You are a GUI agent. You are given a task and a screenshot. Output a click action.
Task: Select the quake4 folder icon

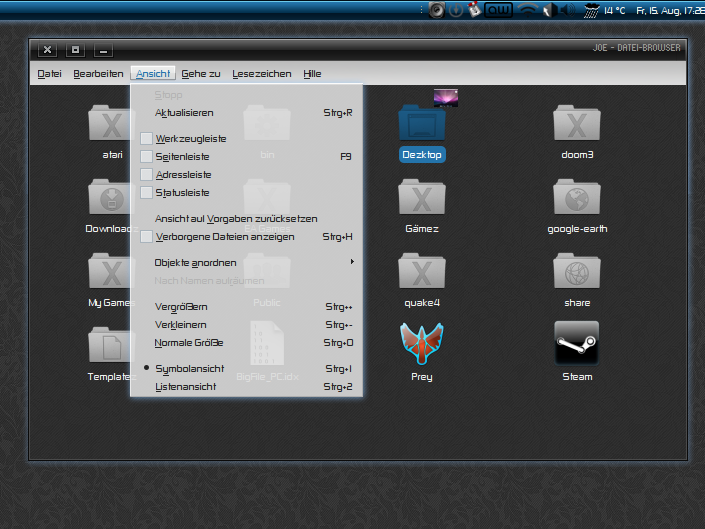pyautogui.click(x=422, y=271)
